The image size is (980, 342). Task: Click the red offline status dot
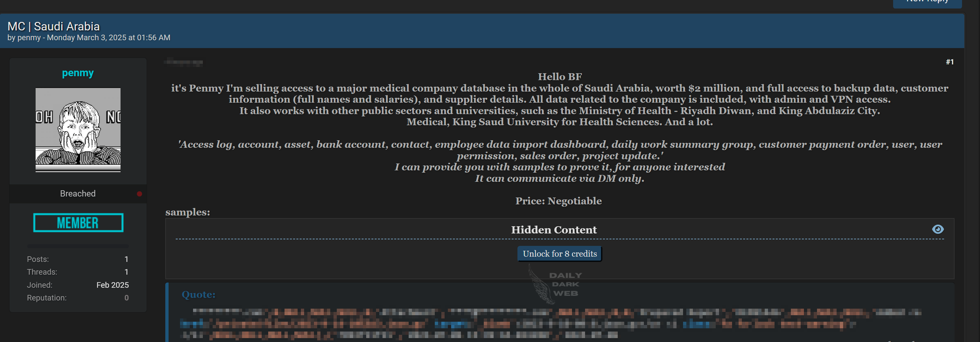(x=139, y=194)
